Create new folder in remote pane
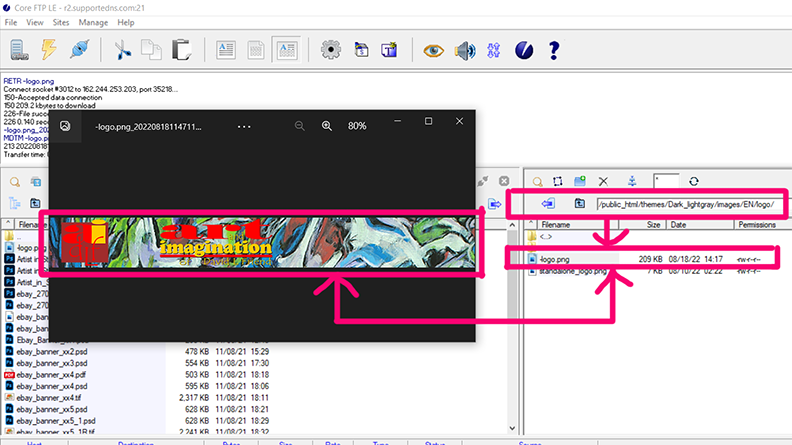 580,181
